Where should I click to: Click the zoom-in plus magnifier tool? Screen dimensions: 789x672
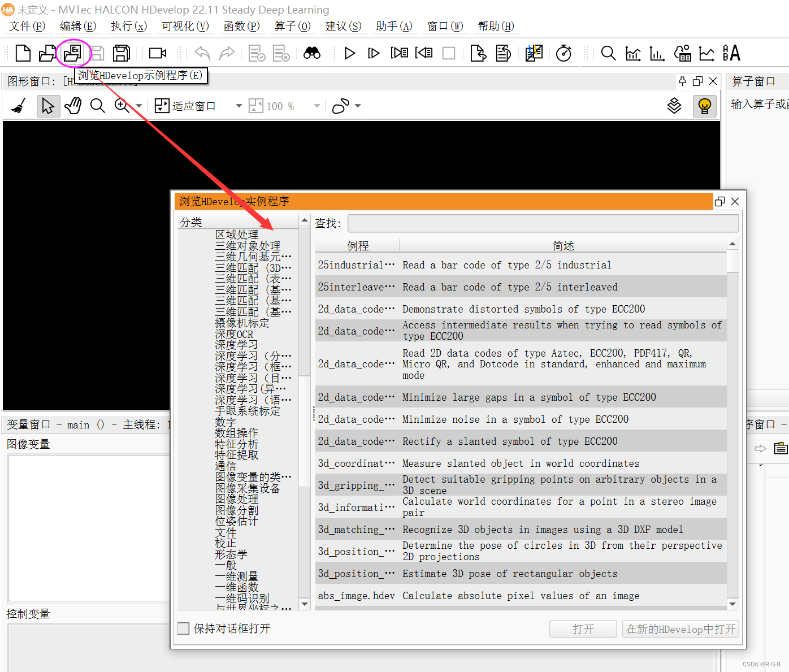(122, 106)
